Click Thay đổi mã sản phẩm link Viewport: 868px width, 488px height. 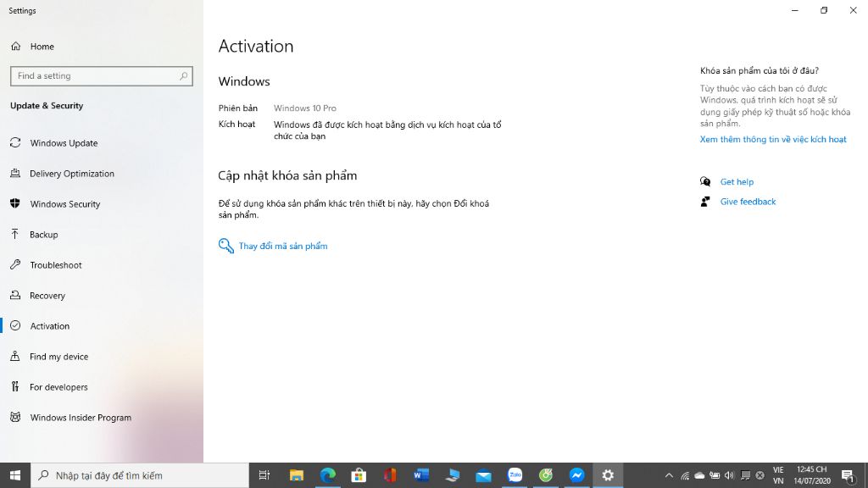pos(283,247)
